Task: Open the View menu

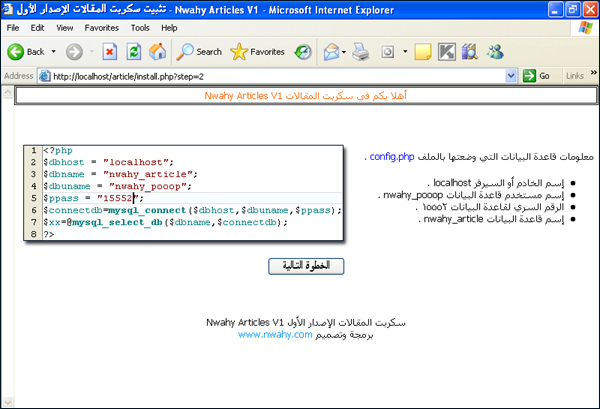Action: [65, 28]
